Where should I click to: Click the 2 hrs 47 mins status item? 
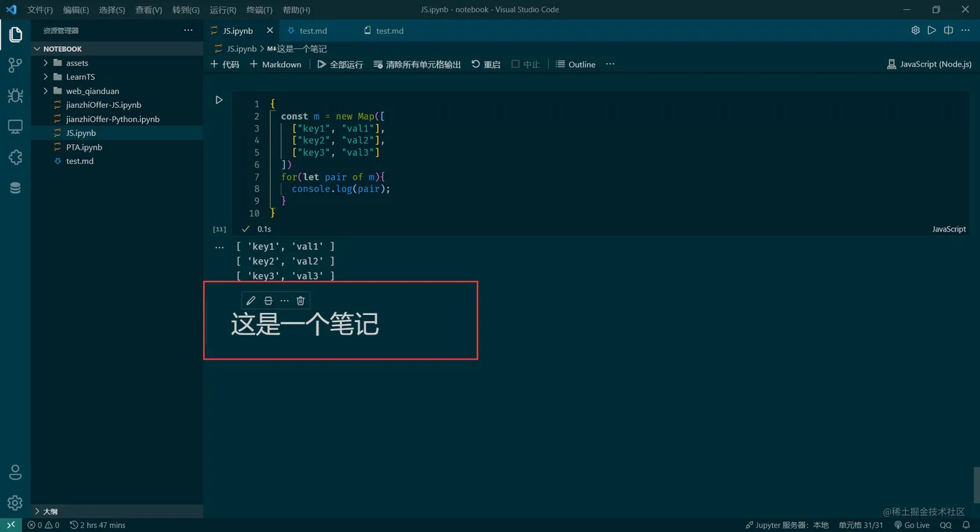[97, 525]
